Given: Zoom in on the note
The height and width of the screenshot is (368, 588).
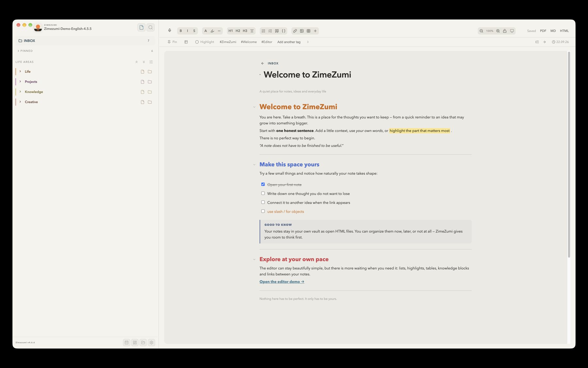Looking at the screenshot, I should point(498,31).
